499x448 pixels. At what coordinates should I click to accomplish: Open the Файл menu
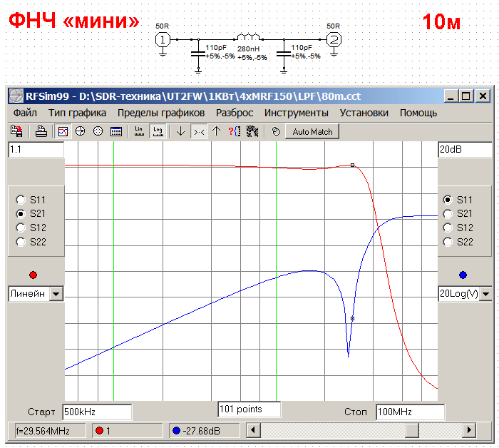tap(25, 113)
